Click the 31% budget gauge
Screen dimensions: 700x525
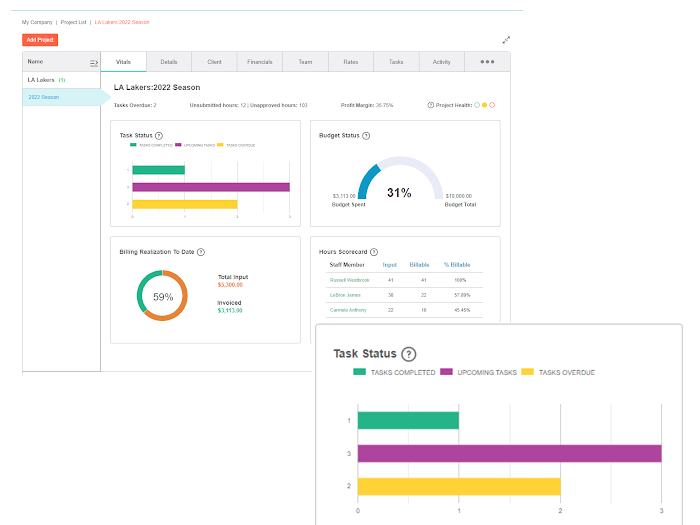[x=400, y=179]
